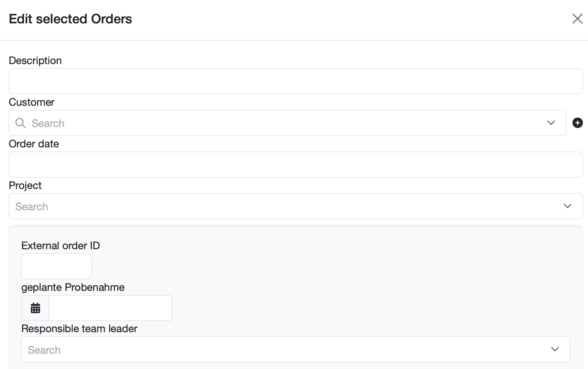Click into the Project search box

coord(295,206)
